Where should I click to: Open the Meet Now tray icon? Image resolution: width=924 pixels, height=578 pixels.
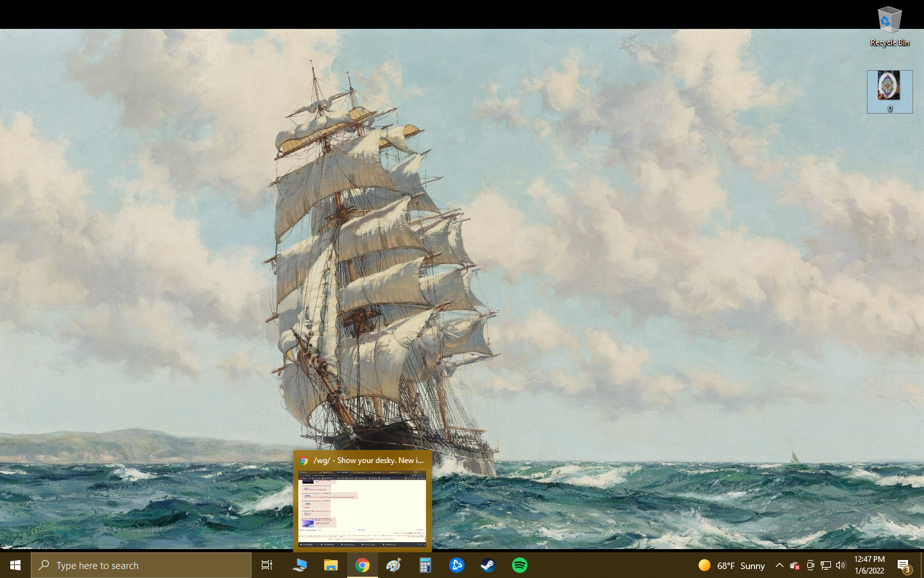point(810,565)
